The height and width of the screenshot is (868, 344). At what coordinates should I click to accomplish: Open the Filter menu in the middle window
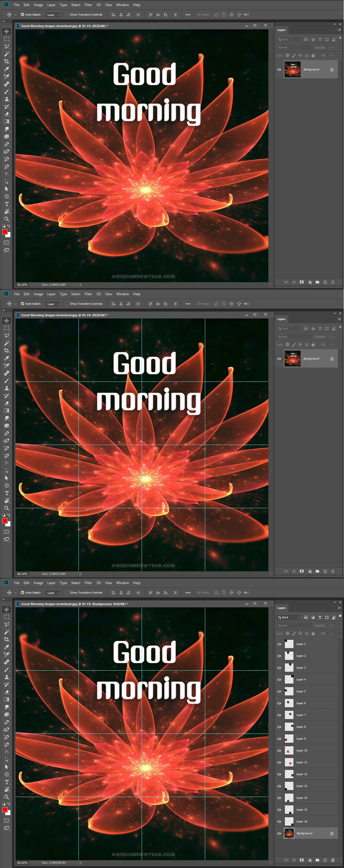click(88, 294)
